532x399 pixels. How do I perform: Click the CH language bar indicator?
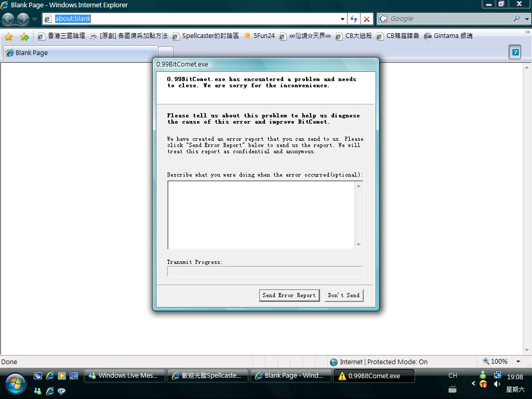coord(453,376)
